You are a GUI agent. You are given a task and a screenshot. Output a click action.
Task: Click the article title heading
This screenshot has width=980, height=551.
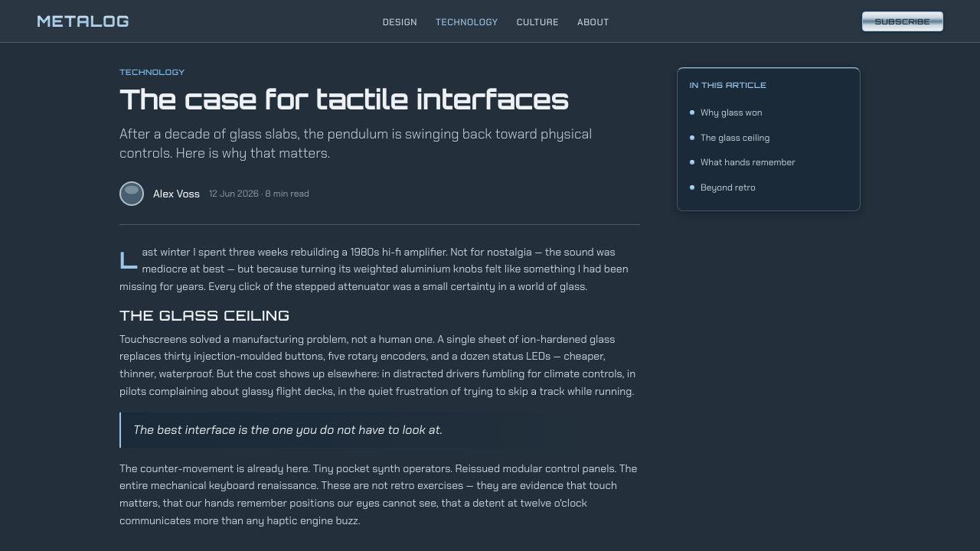pyautogui.click(x=345, y=99)
